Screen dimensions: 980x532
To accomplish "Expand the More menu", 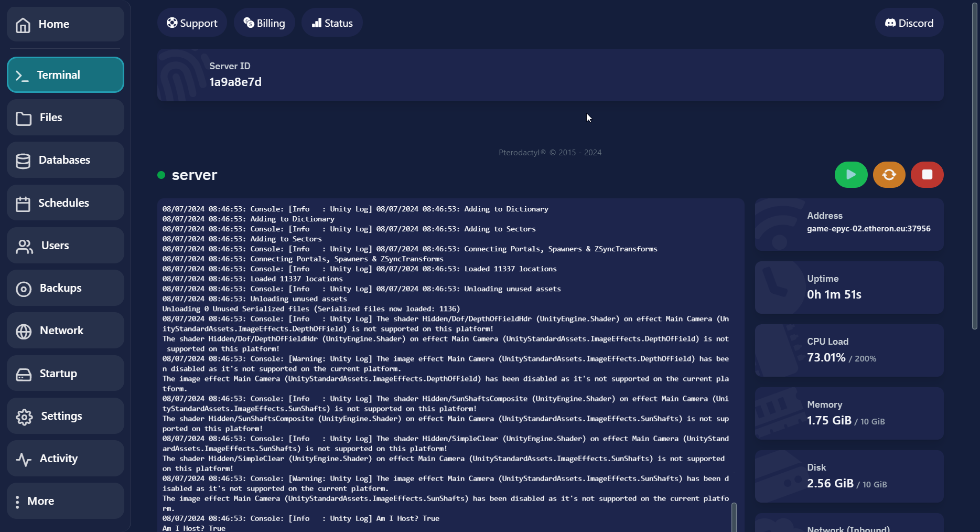I will [66, 501].
